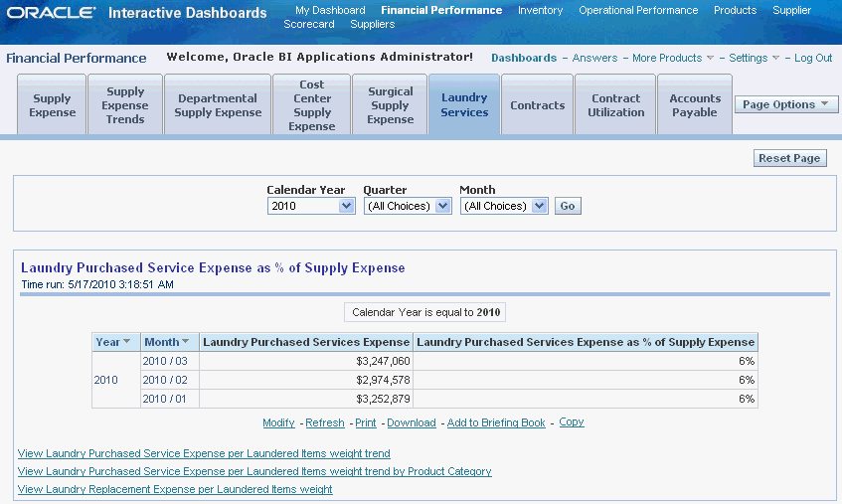Image resolution: width=842 pixels, height=504 pixels.
Task: Click the $3,247,060 expense value
Action: pyautogui.click(x=383, y=361)
